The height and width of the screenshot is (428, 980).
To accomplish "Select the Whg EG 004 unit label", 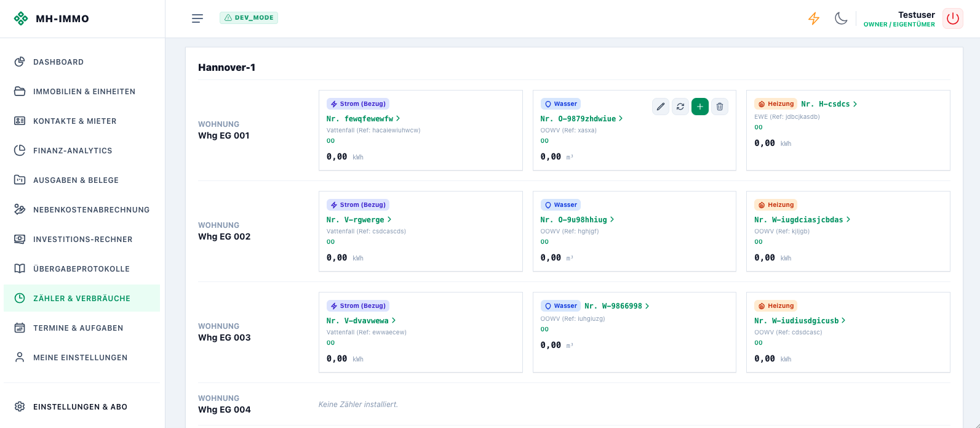I will [225, 410].
